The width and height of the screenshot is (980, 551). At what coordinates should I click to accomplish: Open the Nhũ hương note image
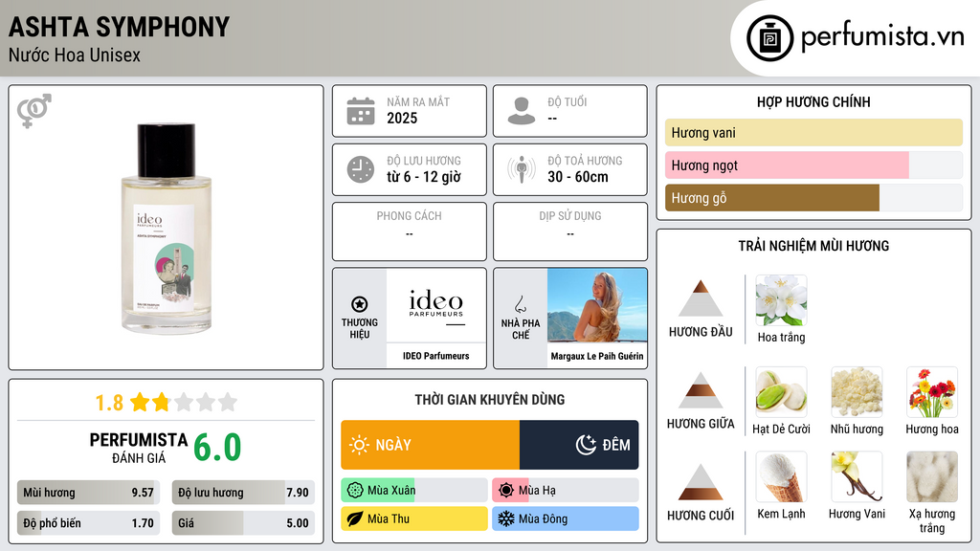[857, 391]
